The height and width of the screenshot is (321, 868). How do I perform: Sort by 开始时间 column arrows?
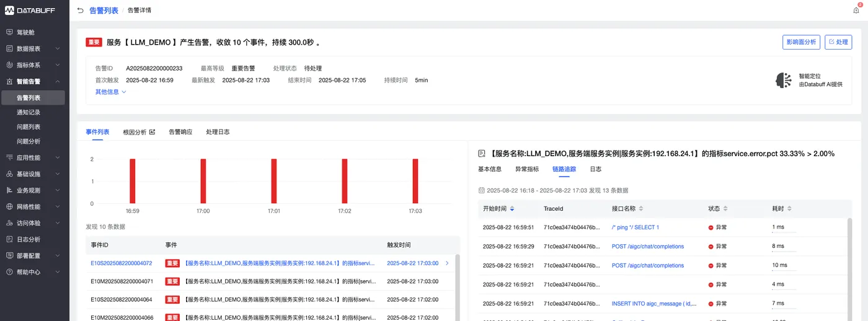pos(512,209)
